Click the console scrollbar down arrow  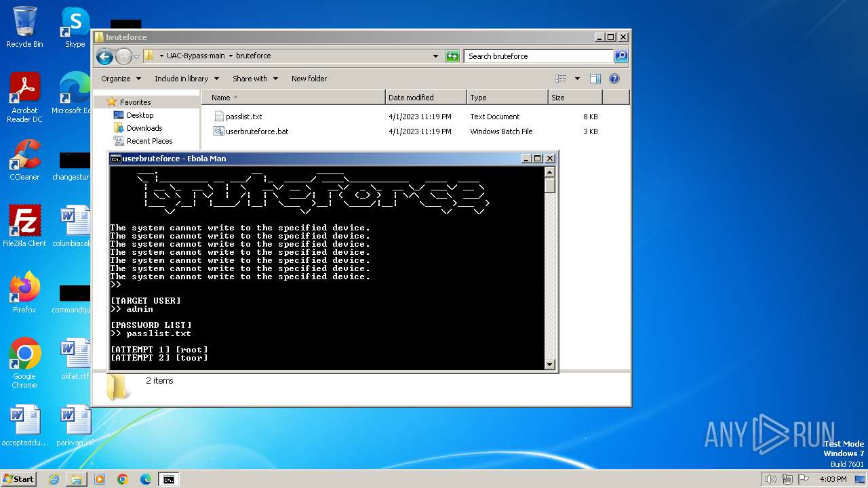click(550, 365)
